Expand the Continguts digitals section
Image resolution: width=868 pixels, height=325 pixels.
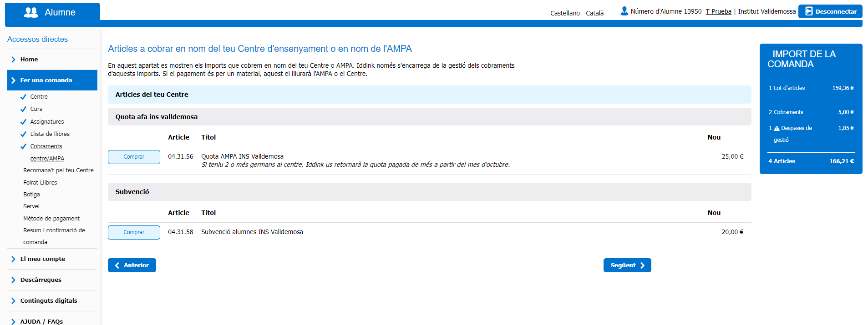[49, 301]
